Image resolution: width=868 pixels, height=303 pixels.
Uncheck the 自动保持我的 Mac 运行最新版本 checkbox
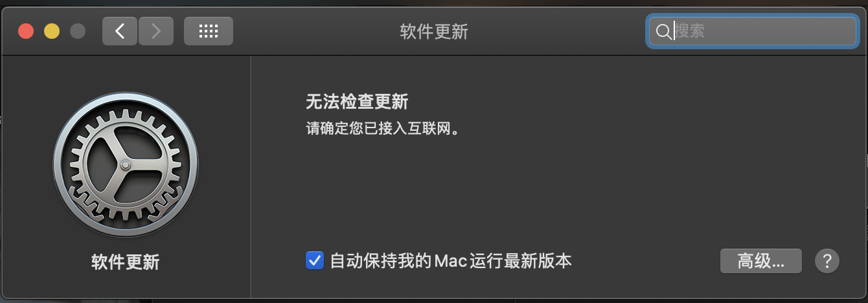[x=315, y=261]
